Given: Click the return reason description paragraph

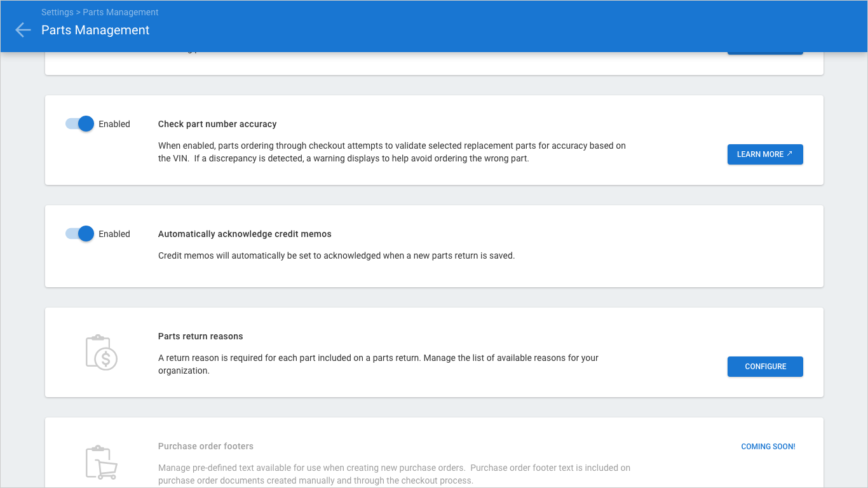Looking at the screenshot, I should point(378,364).
